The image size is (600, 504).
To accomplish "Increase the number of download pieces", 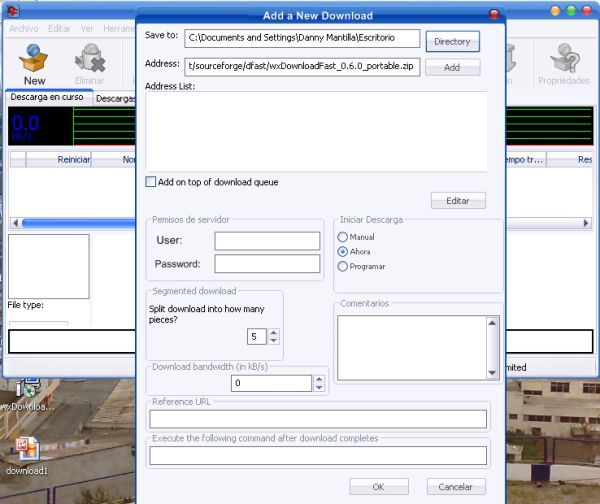I will pyautogui.click(x=274, y=333).
